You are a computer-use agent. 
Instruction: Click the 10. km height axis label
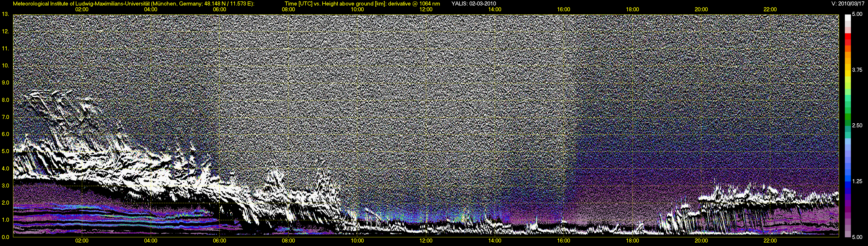(5, 65)
